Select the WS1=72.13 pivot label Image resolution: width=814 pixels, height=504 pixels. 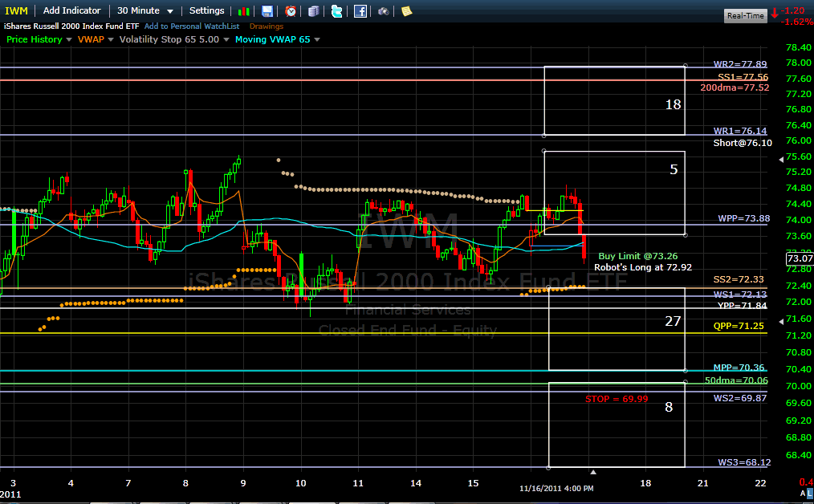tap(740, 295)
